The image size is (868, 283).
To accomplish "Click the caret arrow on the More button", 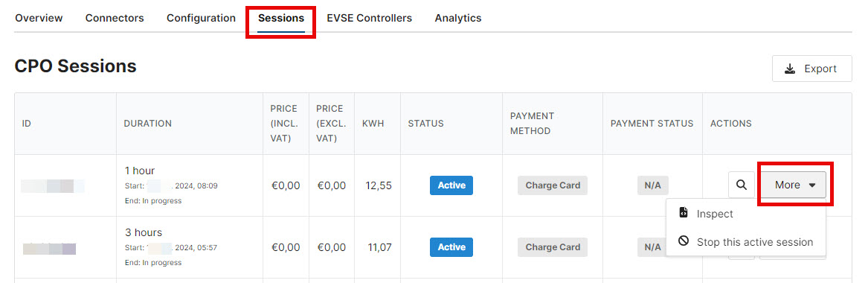I will [x=812, y=185].
